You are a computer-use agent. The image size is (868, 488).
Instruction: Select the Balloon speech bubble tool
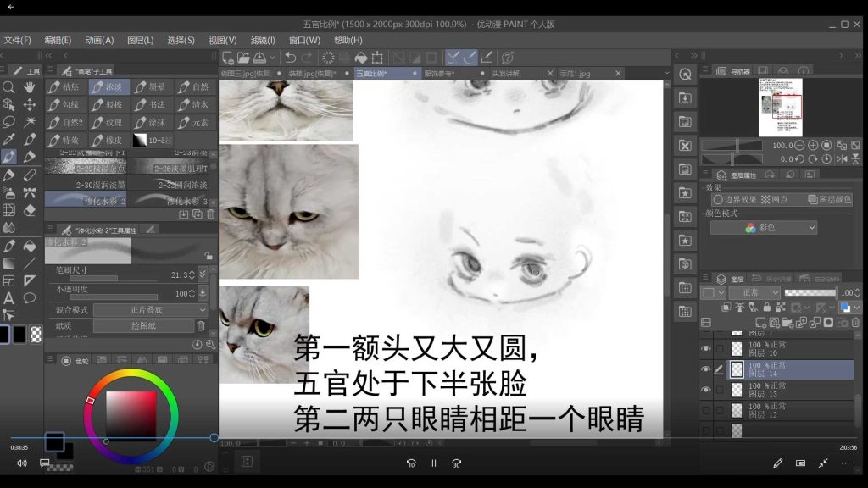tap(30, 298)
